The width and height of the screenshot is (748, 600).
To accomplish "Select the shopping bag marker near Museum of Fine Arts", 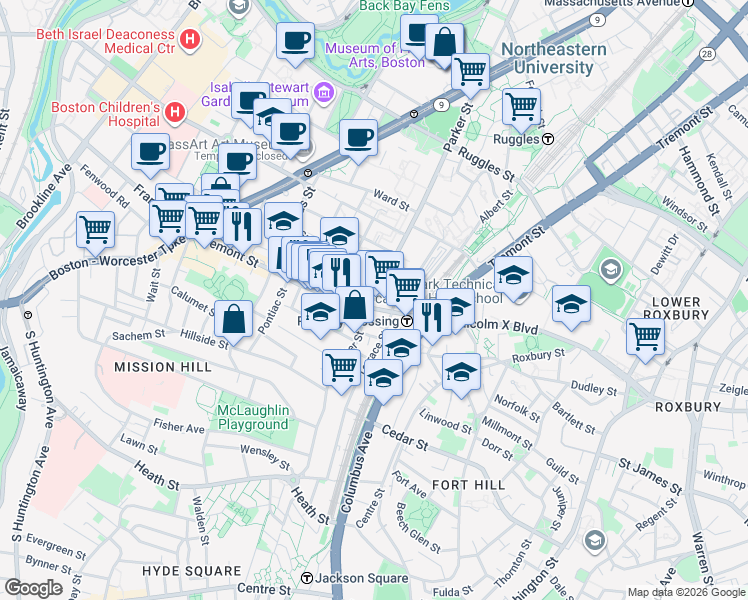I will click(x=444, y=42).
